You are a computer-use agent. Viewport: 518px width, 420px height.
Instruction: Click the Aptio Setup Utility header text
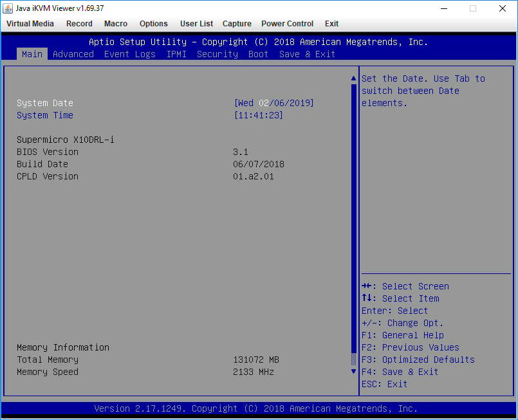(258, 42)
